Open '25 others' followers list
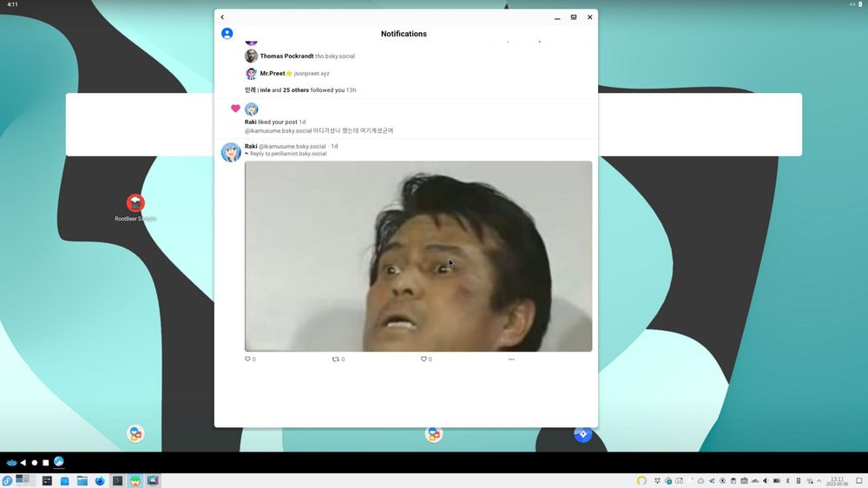868x488 pixels. point(296,89)
